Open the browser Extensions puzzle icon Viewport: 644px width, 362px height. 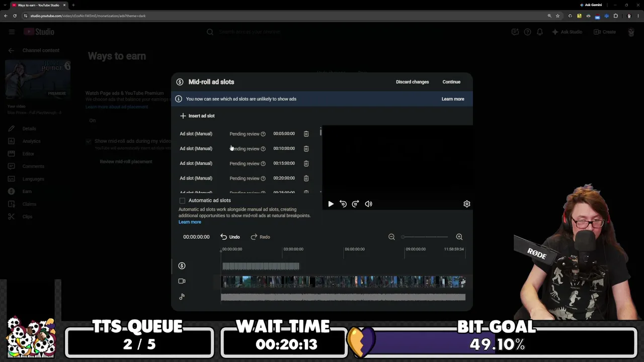pos(615,16)
